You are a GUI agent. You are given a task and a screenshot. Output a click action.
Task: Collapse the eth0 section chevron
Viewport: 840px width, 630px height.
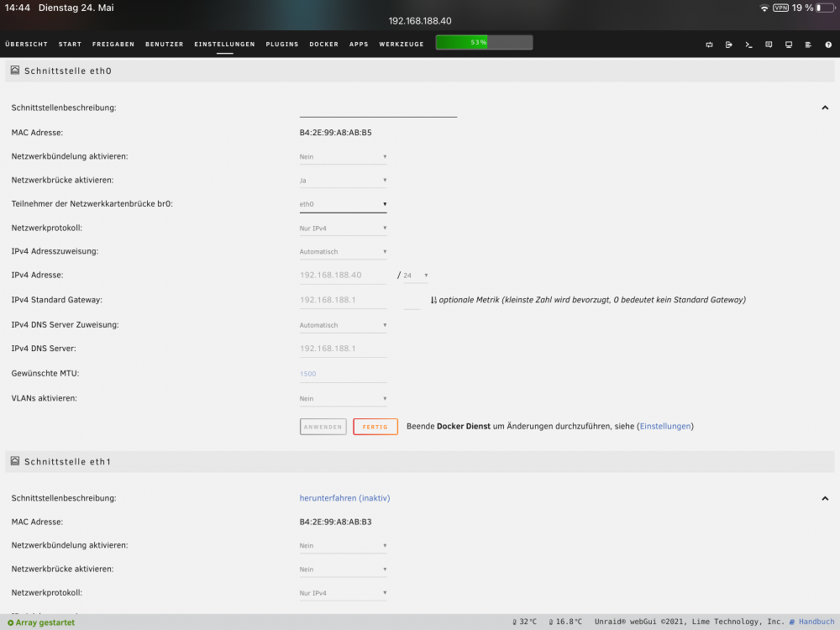[825, 108]
